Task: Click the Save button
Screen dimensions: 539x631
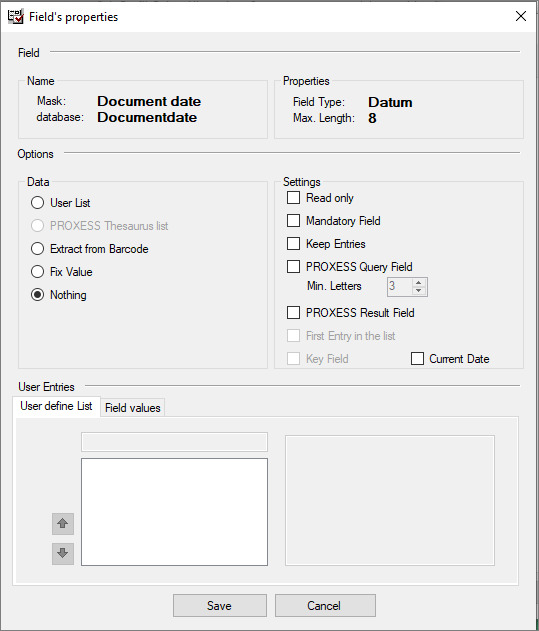Action: coord(220,606)
